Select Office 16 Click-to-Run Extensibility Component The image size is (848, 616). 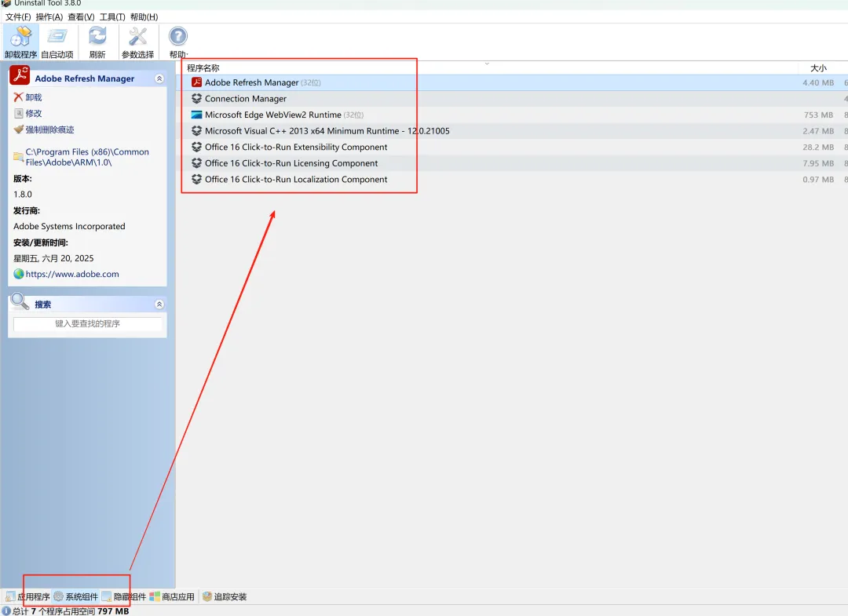pyautogui.click(x=296, y=147)
